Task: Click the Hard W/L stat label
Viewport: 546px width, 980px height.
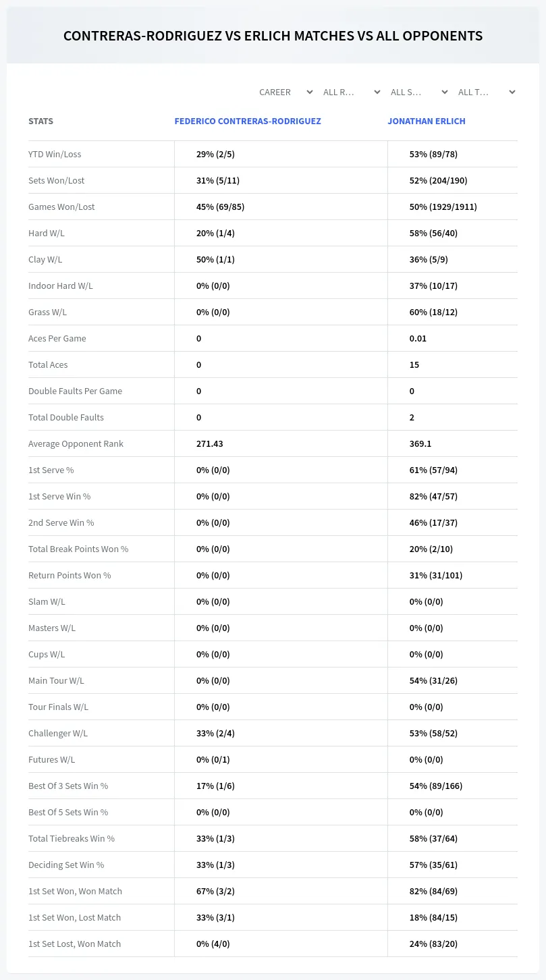Action: coord(47,233)
